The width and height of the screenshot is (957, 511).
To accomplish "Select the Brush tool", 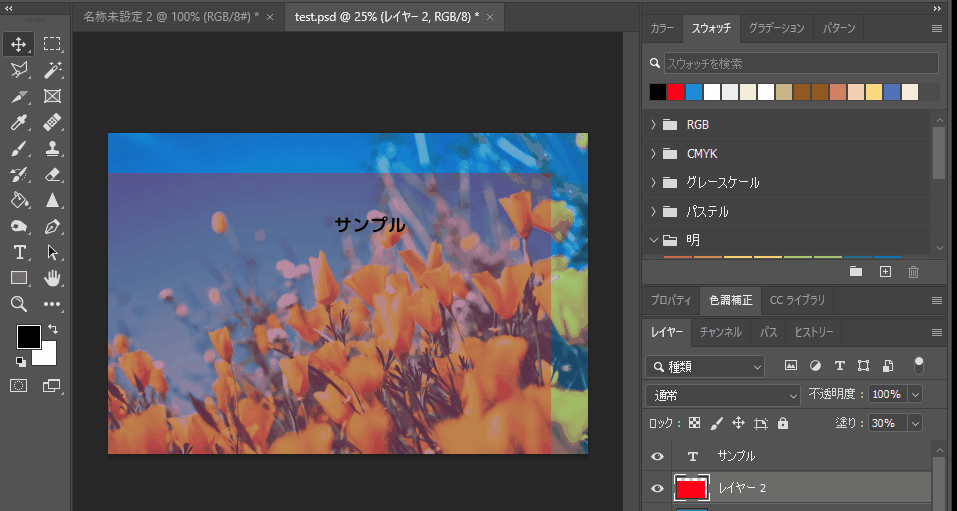I will [18, 149].
